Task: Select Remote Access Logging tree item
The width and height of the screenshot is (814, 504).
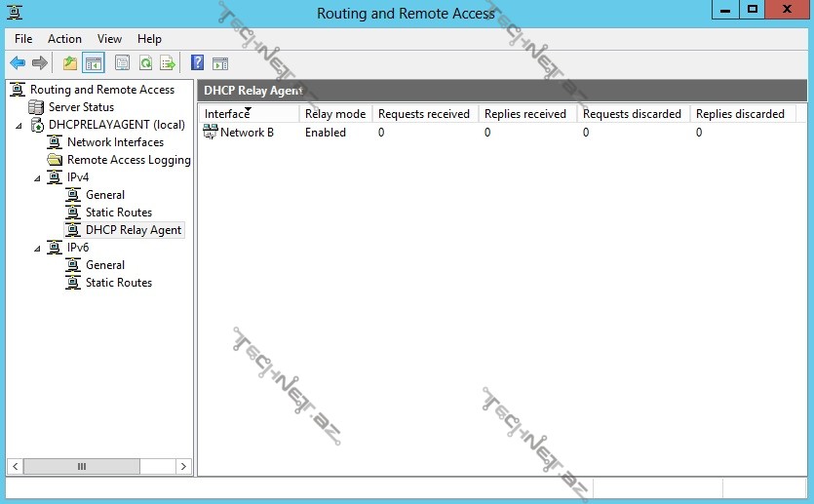Action: pyautogui.click(x=128, y=160)
